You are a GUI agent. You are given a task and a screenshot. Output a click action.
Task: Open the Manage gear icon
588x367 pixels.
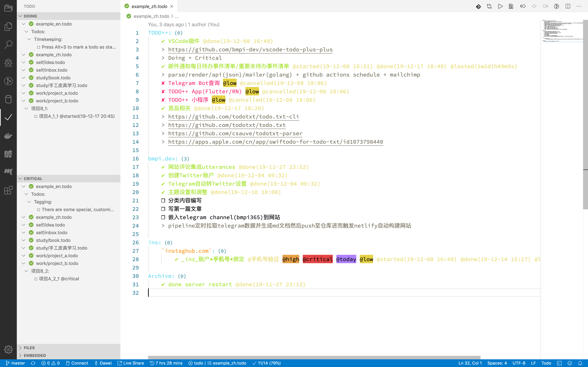(8, 350)
